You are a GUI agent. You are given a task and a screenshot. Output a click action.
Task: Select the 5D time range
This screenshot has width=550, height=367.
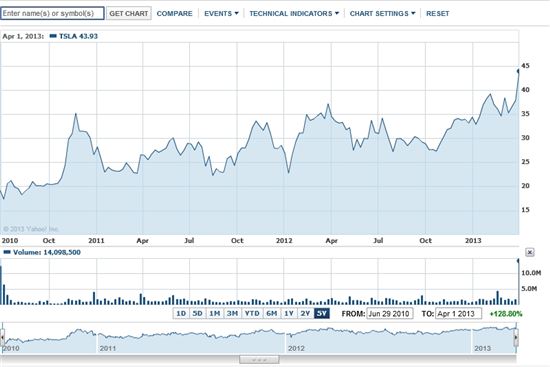click(x=197, y=313)
